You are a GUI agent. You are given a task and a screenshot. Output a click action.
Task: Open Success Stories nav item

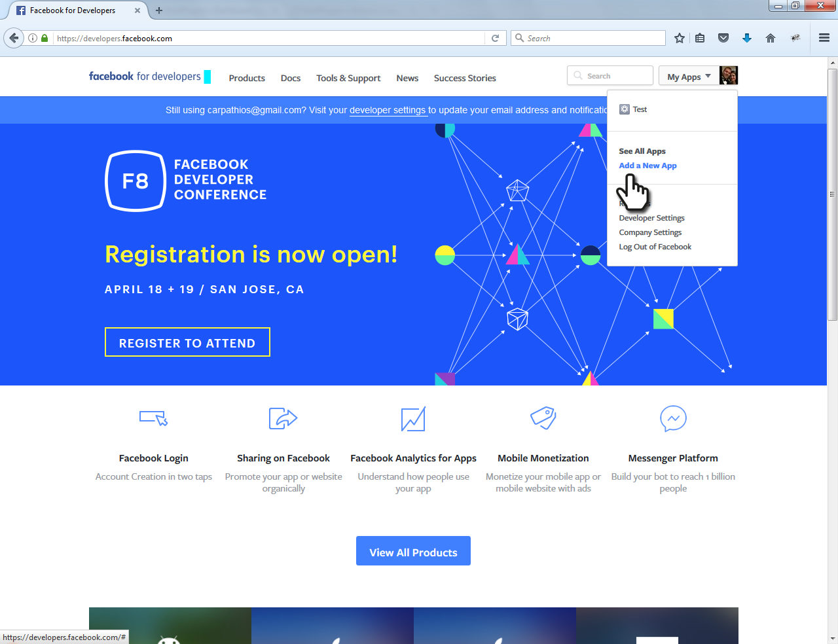point(465,78)
